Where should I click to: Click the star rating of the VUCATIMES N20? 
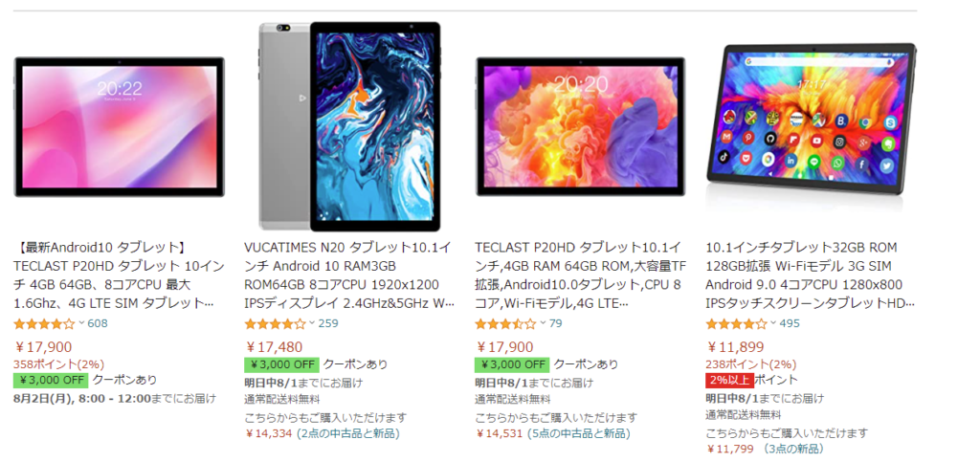[x=275, y=324]
